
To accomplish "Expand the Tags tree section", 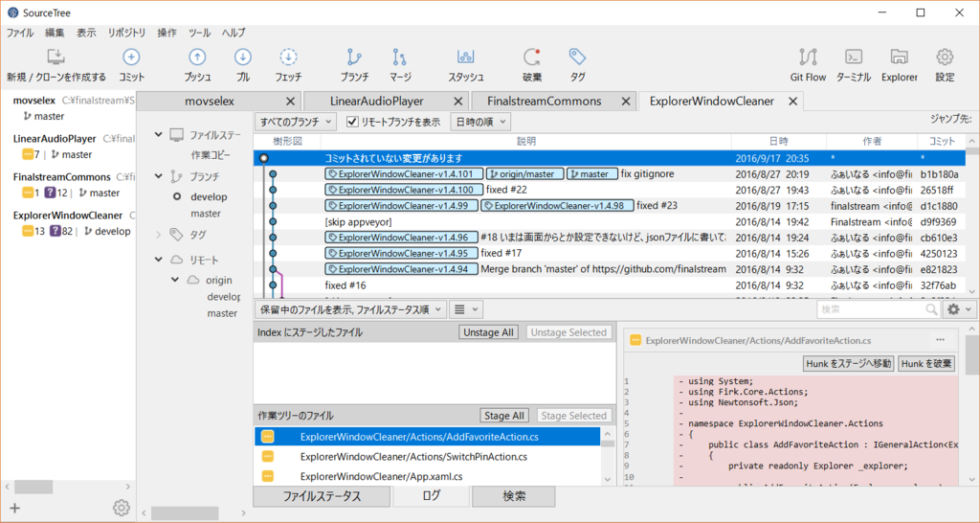I will click(159, 235).
